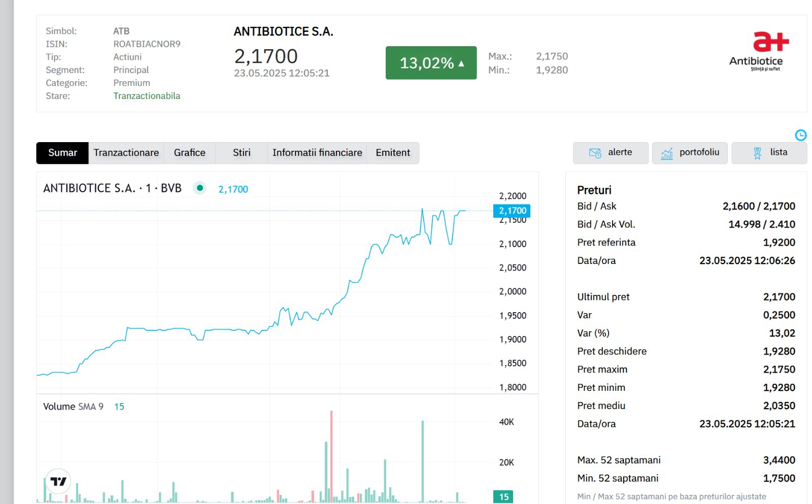The width and height of the screenshot is (812, 504).
Task: Click the Pret maxim value 2,1750
Action: pyautogui.click(x=779, y=369)
